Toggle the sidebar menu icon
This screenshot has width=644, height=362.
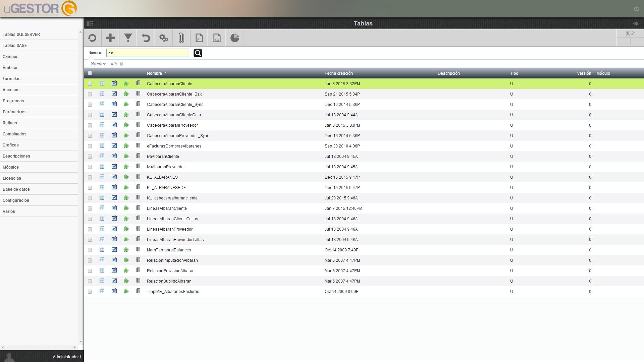pos(90,23)
